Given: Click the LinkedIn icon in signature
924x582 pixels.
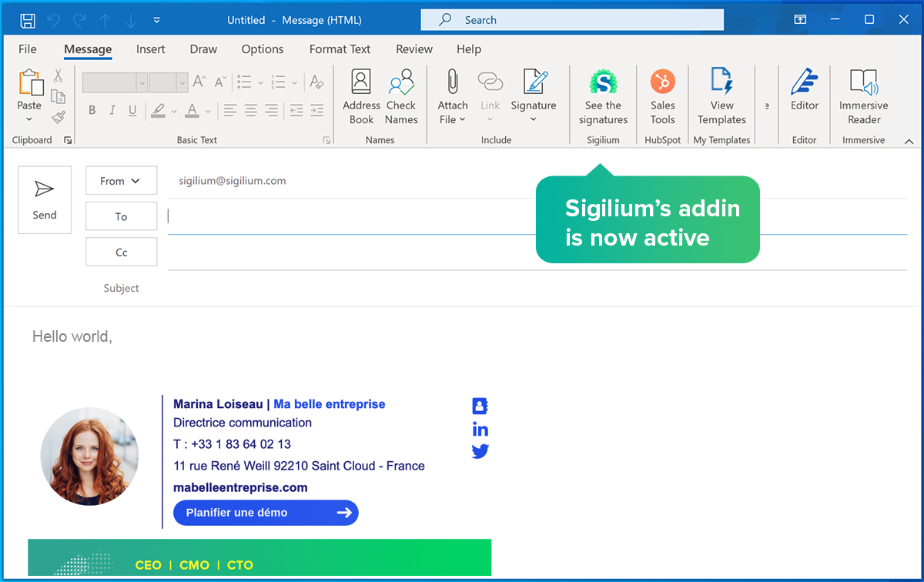Looking at the screenshot, I should click(480, 430).
